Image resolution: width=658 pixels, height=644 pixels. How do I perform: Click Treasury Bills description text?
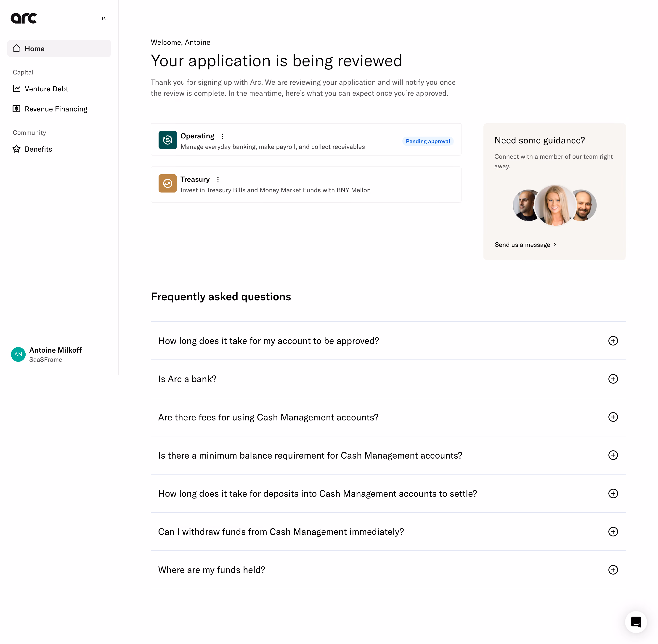[275, 190]
